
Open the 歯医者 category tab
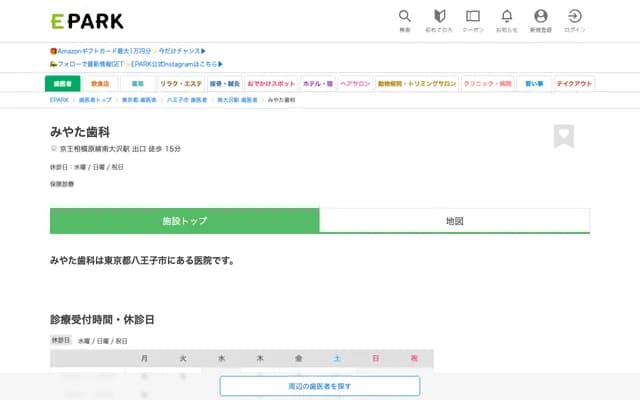click(62, 84)
